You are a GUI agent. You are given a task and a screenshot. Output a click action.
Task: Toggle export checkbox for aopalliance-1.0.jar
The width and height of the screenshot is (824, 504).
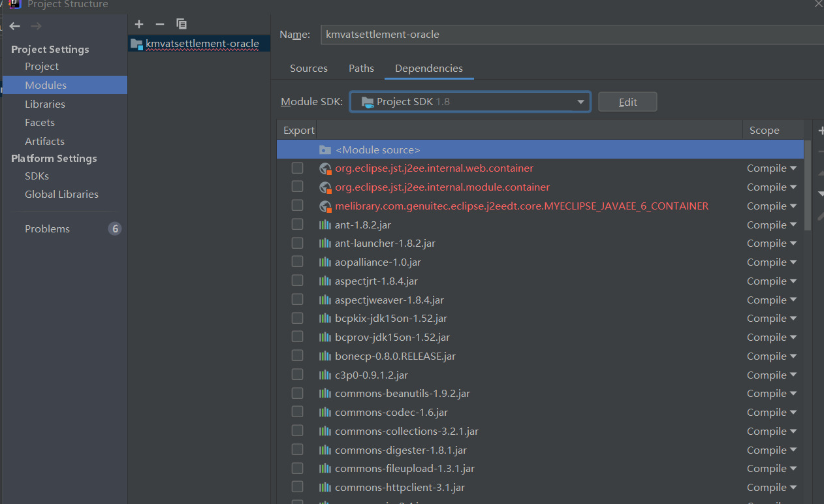click(x=297, y=261)
